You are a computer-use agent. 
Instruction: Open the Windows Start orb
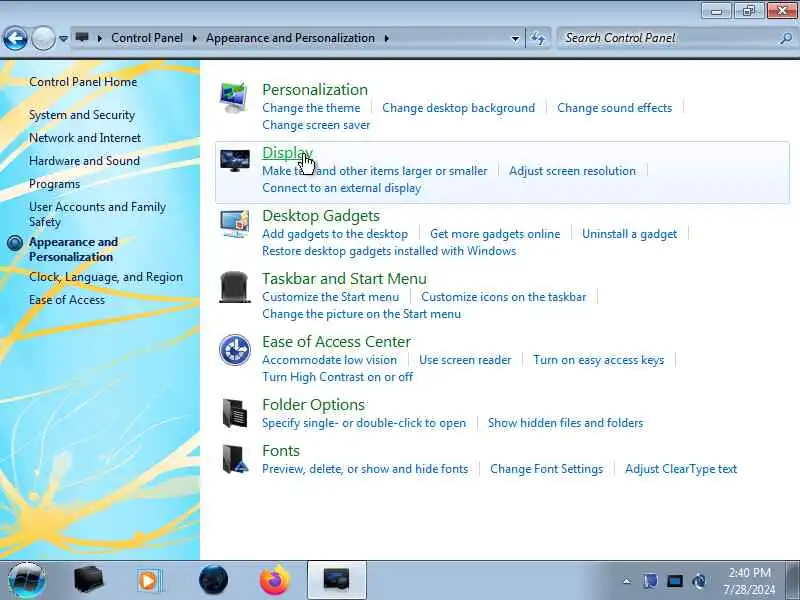27,580
